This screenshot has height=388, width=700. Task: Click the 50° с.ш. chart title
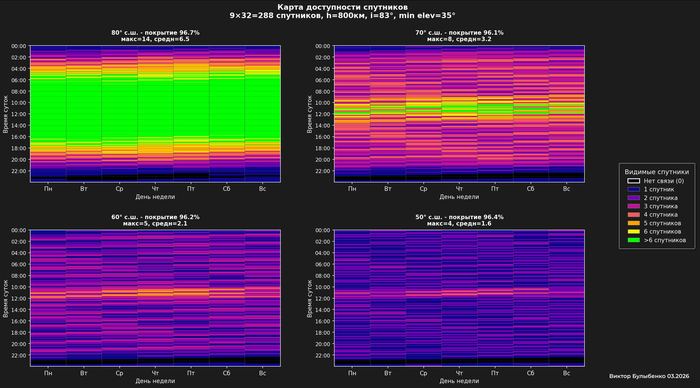point(459,220)
